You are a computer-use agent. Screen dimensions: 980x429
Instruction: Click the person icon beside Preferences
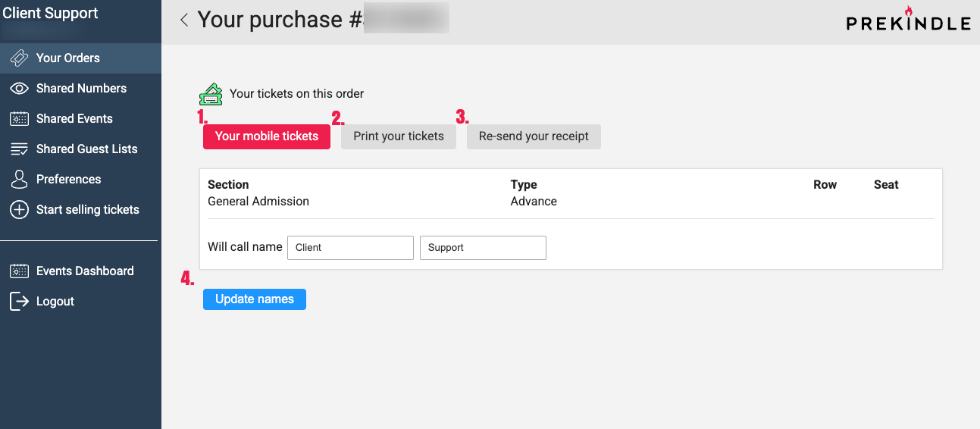19,180
